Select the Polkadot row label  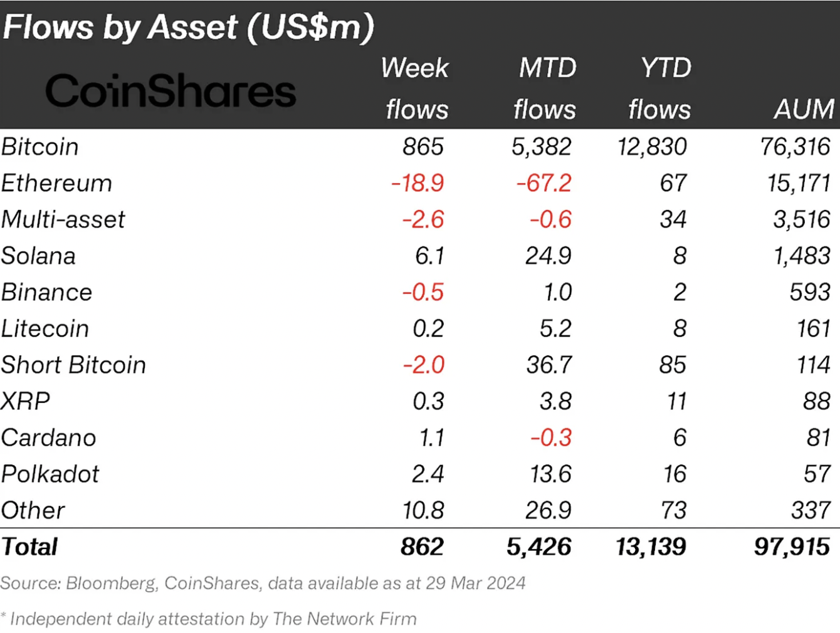pyautogui.click(x=50, y=474)
